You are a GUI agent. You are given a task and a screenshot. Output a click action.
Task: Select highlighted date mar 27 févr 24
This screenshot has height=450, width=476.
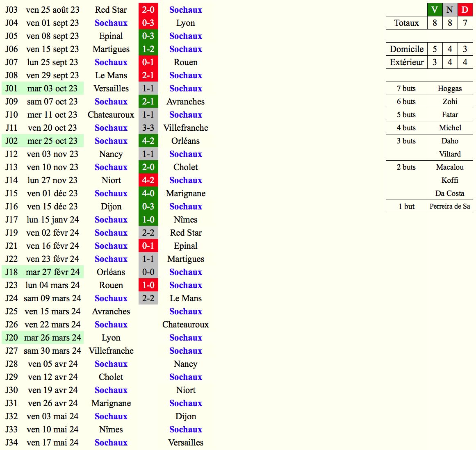tap(52, 272)
